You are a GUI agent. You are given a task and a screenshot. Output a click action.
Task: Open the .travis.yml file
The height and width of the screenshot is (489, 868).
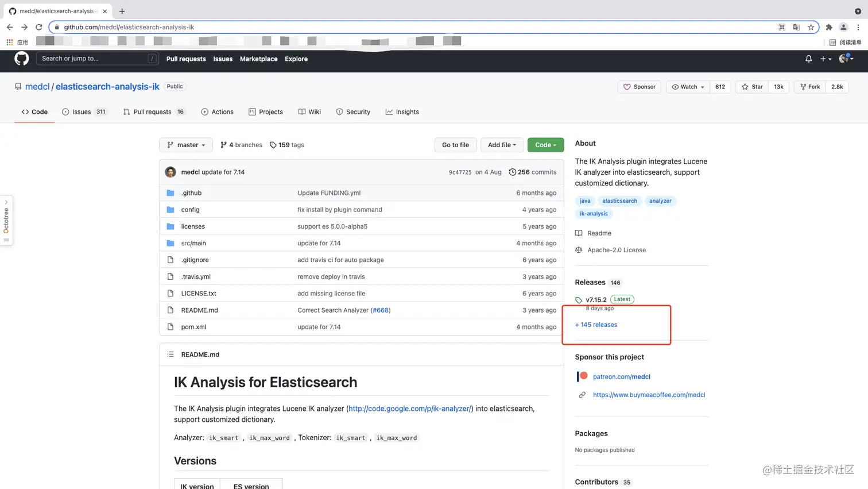tap(196, 276)
